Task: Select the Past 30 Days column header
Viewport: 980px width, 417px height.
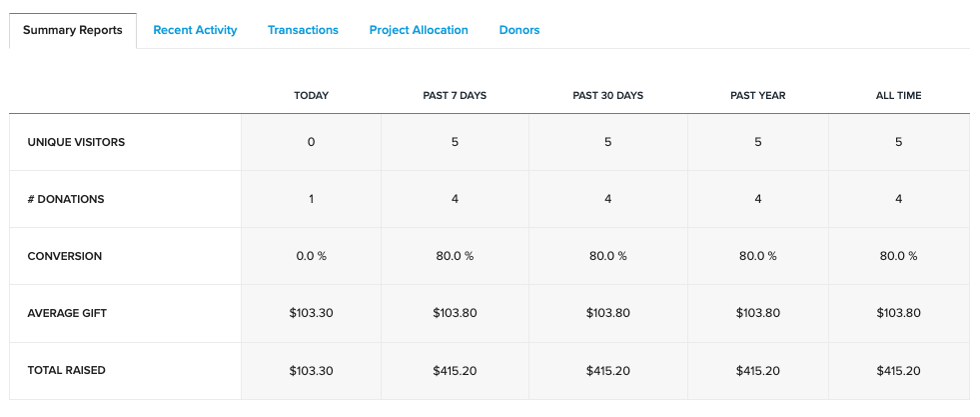Action: 607,96
